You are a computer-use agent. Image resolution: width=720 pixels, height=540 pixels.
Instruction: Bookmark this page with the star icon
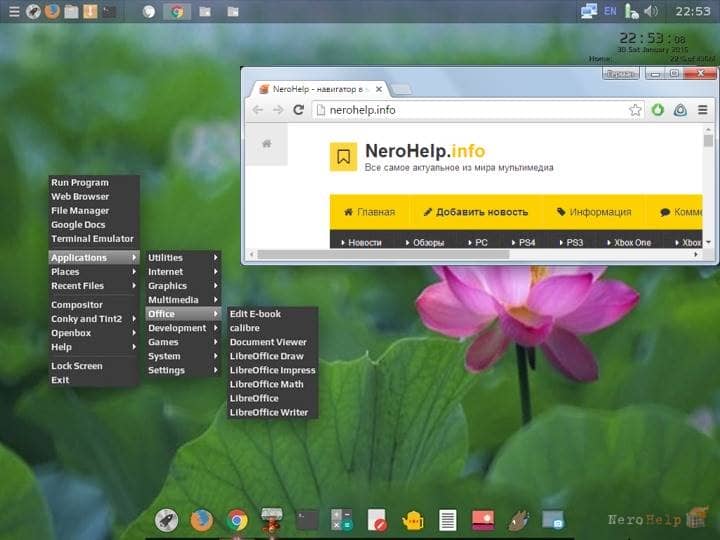tap(635, 110)
